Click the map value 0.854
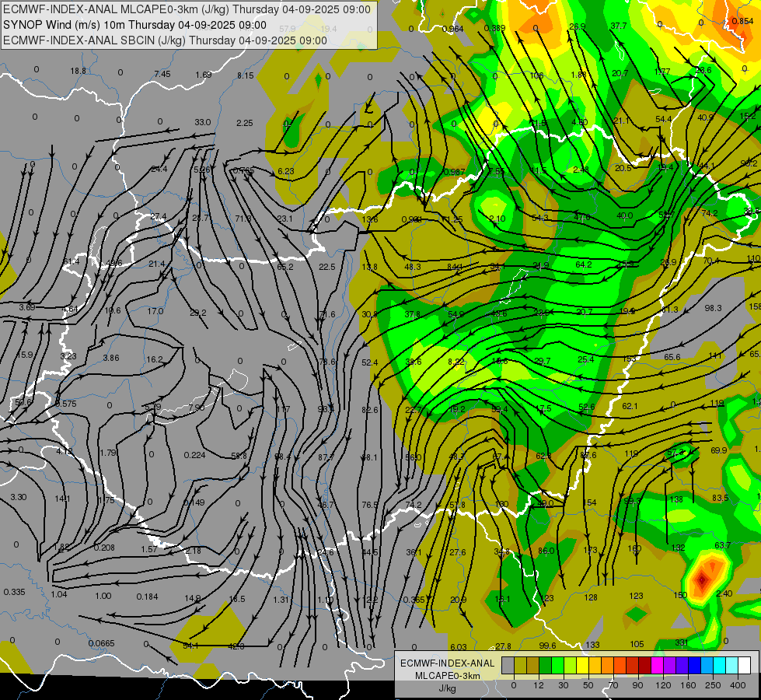761x700 pixels. [742, 21]
